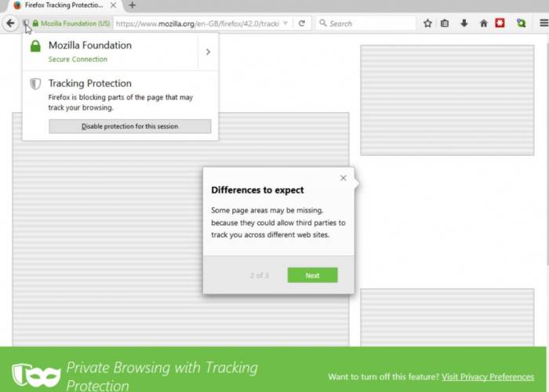Open a new tab with plus button
The height and width of the screenshot is (392, 549).
tap(132, 5)
